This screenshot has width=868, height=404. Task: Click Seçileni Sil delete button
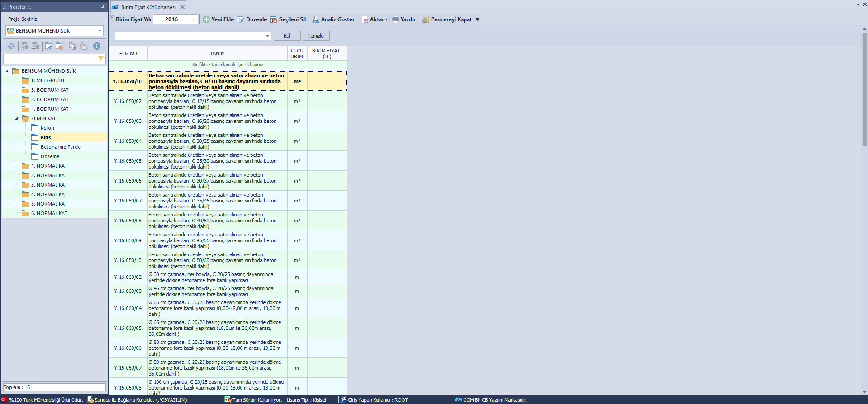pyautogui.click(x=288, y=19)
